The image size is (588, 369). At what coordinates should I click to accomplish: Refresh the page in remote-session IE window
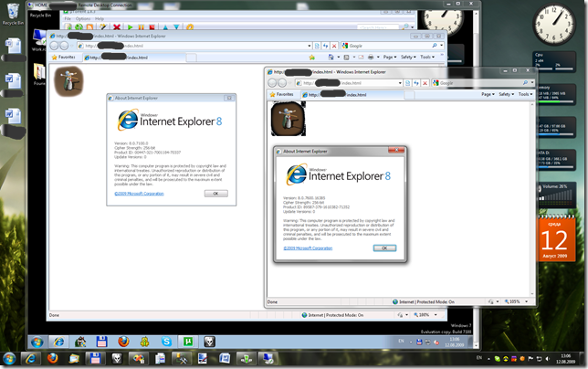325,46
